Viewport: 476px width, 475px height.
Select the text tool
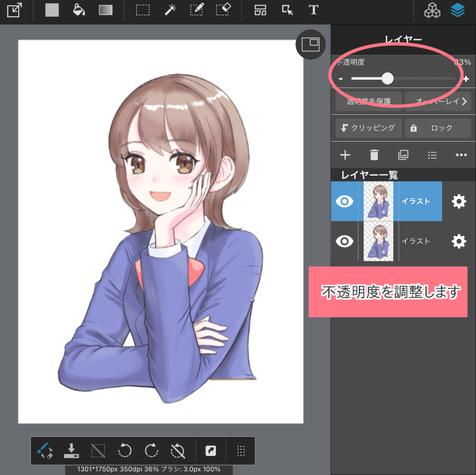coord(314,10)
